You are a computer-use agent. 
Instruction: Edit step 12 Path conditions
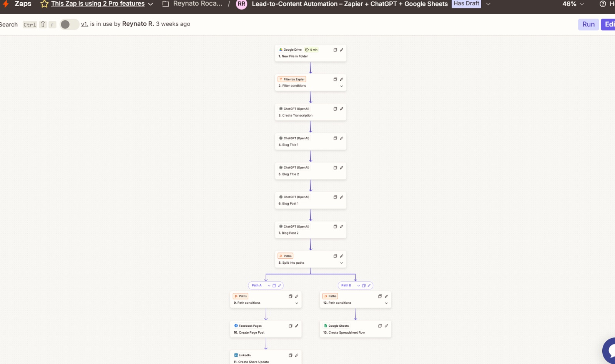[x=386, y=296]
